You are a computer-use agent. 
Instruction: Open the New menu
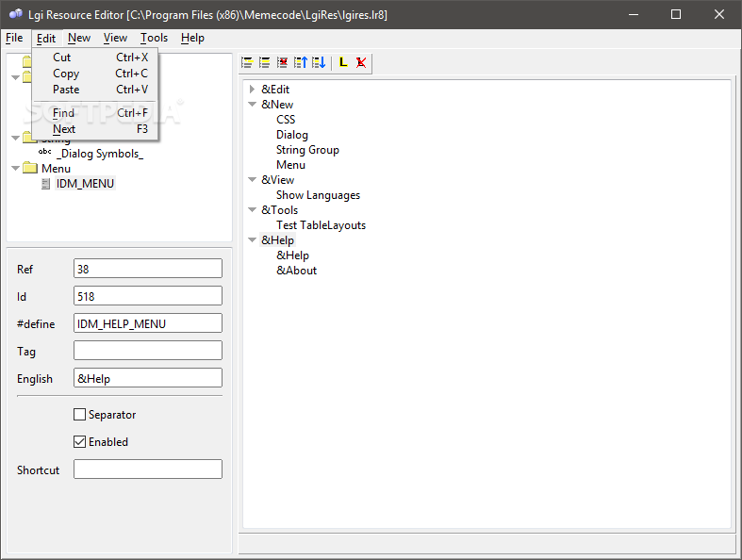point(79,38)
